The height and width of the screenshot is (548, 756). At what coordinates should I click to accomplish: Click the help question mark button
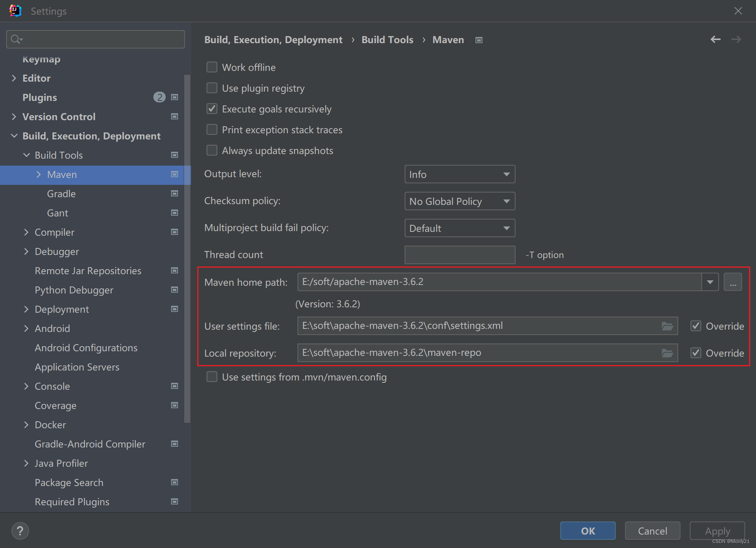tap(20, 531)
